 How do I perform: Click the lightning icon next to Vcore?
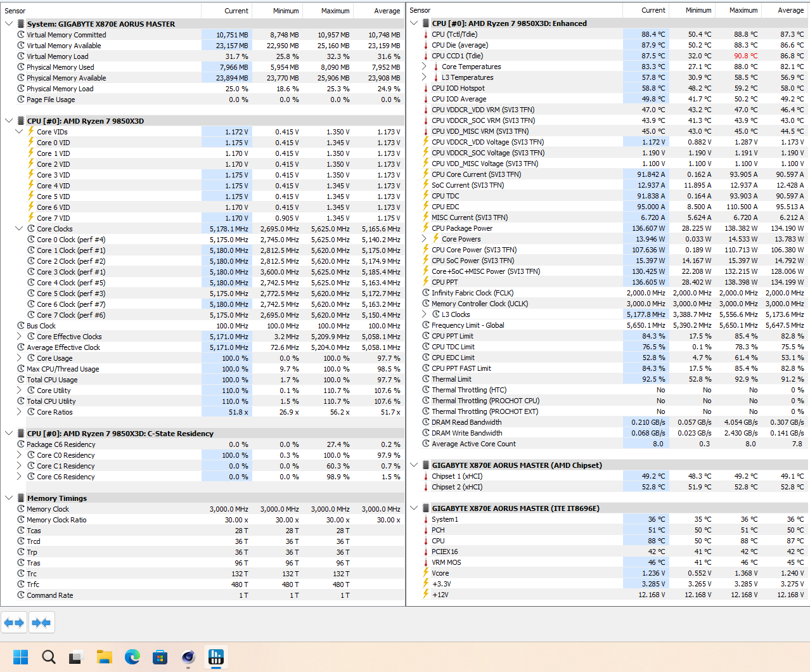(426, 573)
